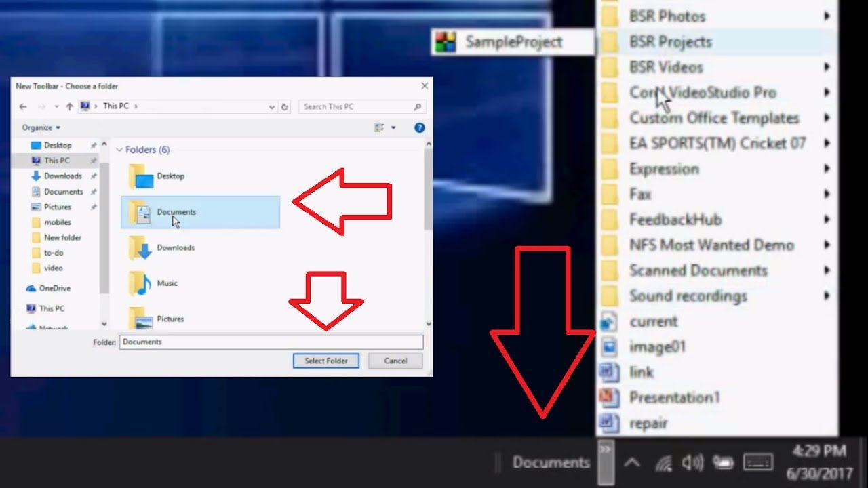Click the volume speaker tray icon

(692, 463)
